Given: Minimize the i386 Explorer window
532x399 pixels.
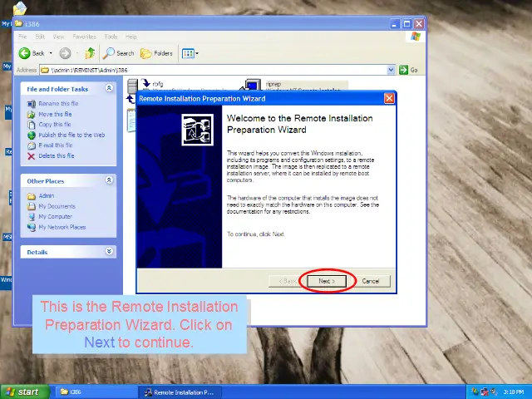Looking at the screenshot, I should (x=394, y=24).
